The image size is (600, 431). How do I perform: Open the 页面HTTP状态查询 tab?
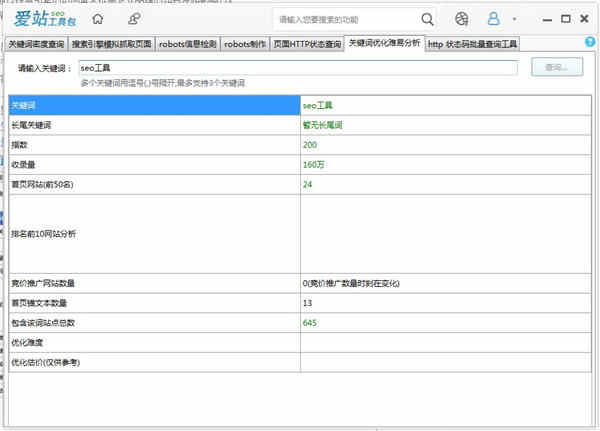307,44
